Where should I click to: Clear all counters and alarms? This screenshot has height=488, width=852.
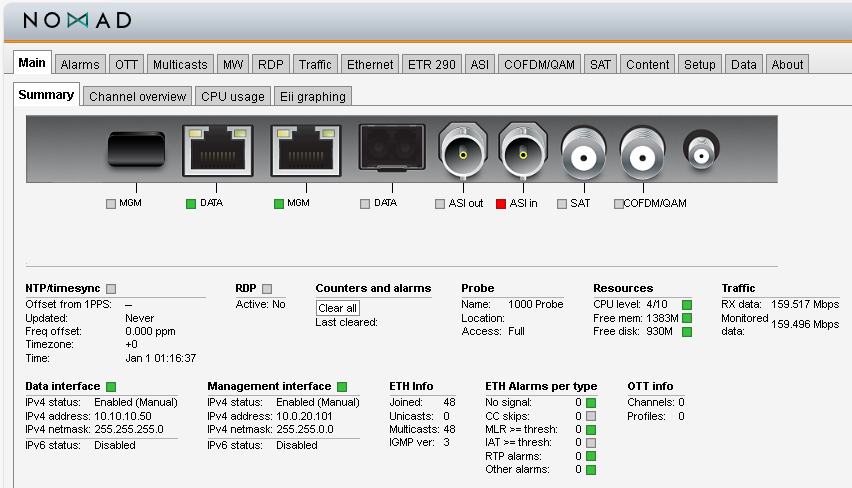tap(337, 308)
